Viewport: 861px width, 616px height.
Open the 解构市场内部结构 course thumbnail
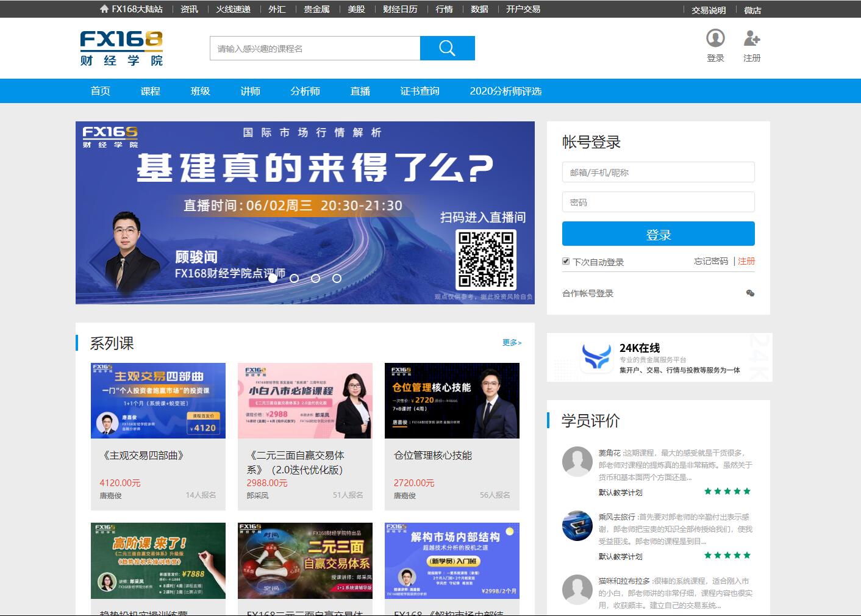(x=452, y=560)
